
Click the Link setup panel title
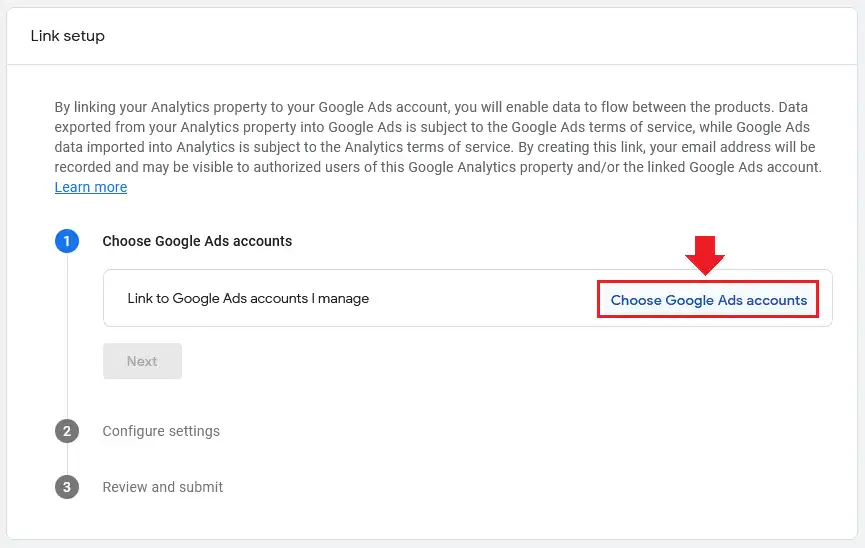point(68,36)
